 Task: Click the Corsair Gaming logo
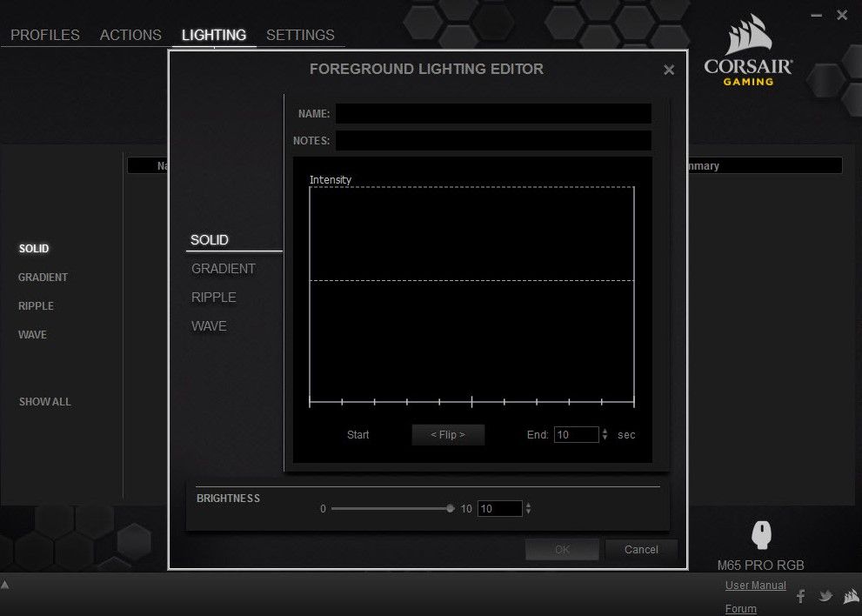[749, 54]
